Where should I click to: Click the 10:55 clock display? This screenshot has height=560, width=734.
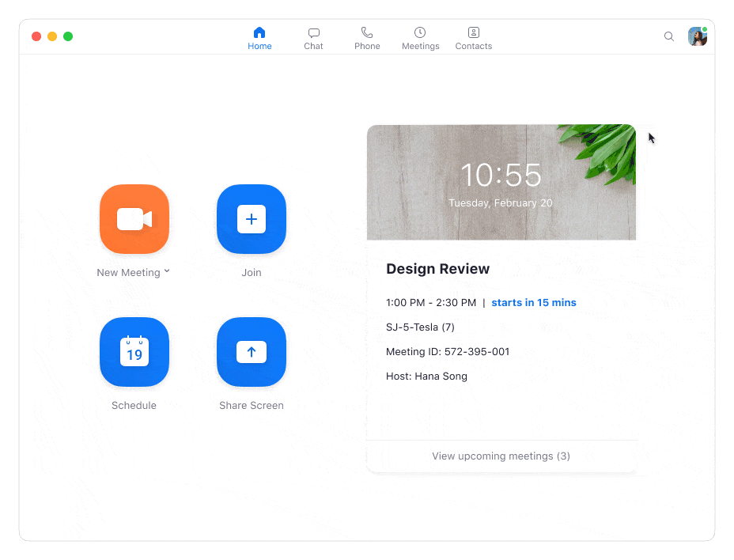[x=500, y=175]
